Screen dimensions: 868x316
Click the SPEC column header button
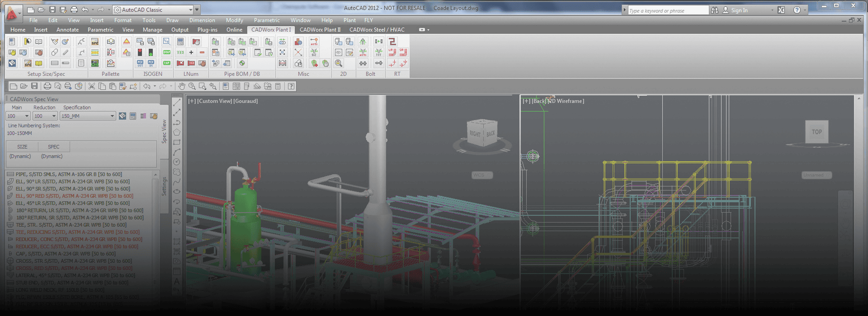coord(54,147)
